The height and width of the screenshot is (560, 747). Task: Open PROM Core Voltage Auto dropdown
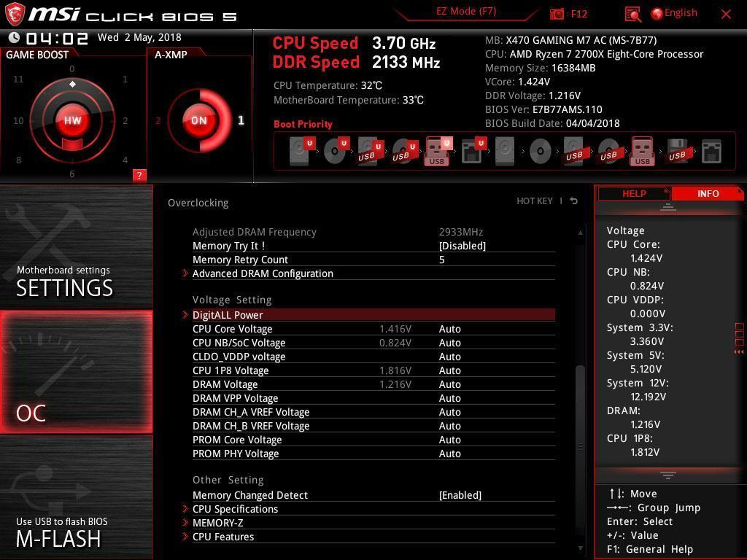[x=449, y=440]
